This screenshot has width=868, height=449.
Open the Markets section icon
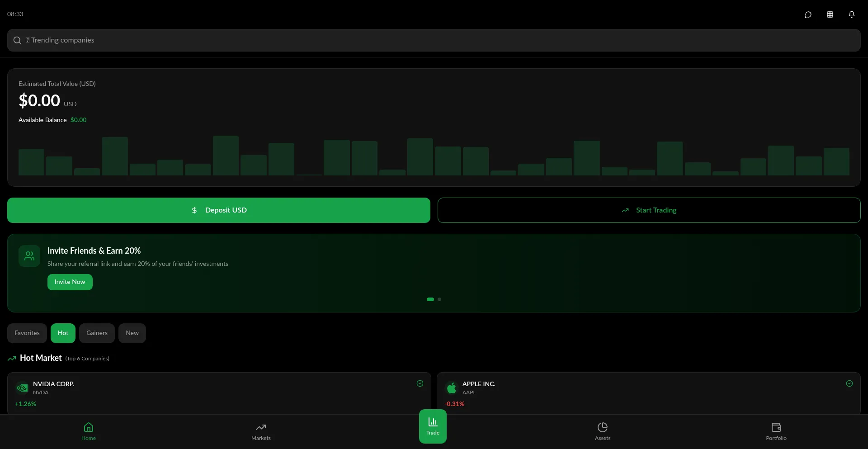[x=261, y=431]
